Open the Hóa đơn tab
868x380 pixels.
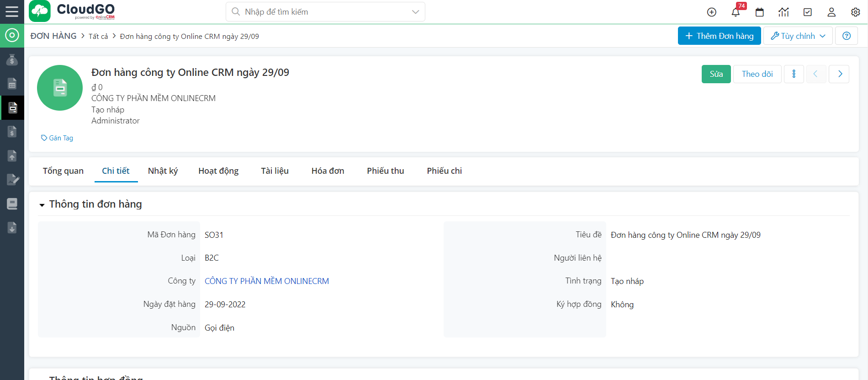(328, 171)
